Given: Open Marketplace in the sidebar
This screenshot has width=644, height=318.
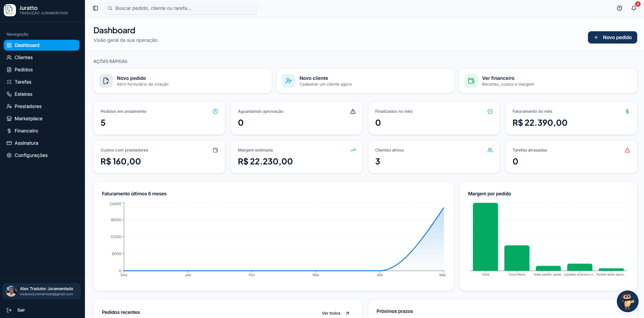Looking at the screenshot, I should coord(41,119).
